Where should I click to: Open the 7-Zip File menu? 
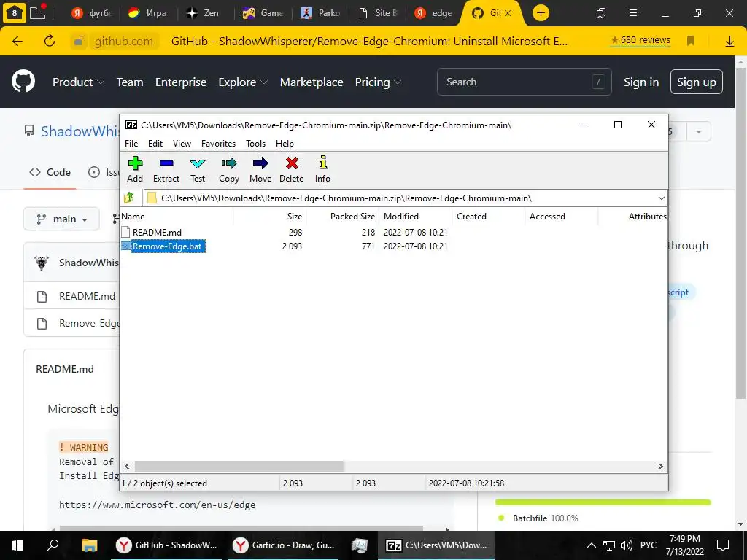click(131, 144)
